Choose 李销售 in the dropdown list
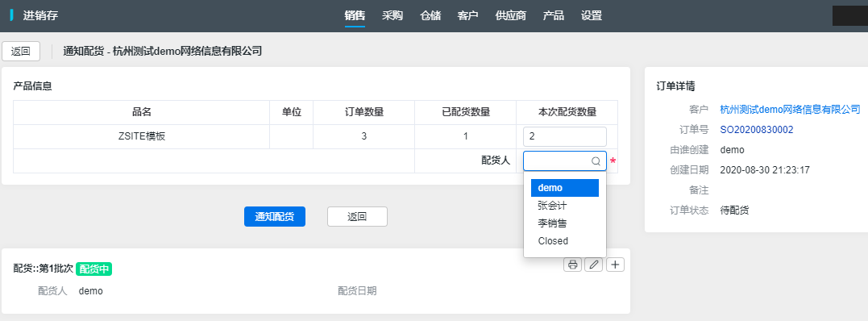This screenshot has width=868, height=321. tap(565, 223)
